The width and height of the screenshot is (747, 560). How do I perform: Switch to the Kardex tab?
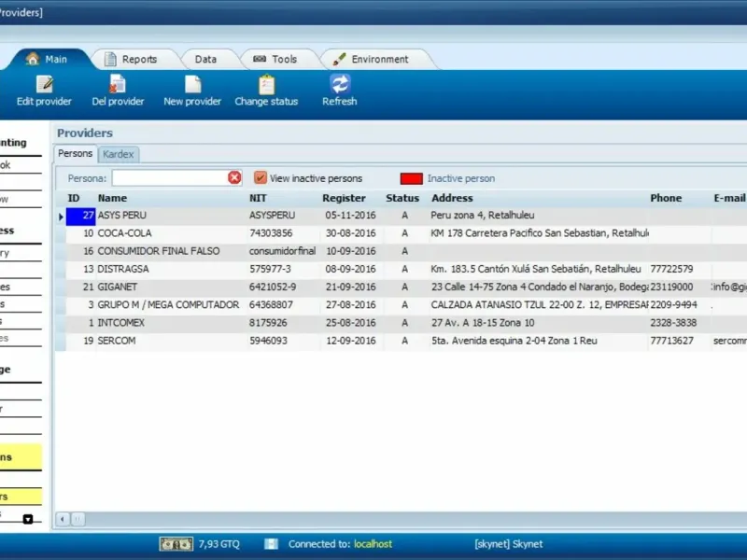tap(120, 154)
